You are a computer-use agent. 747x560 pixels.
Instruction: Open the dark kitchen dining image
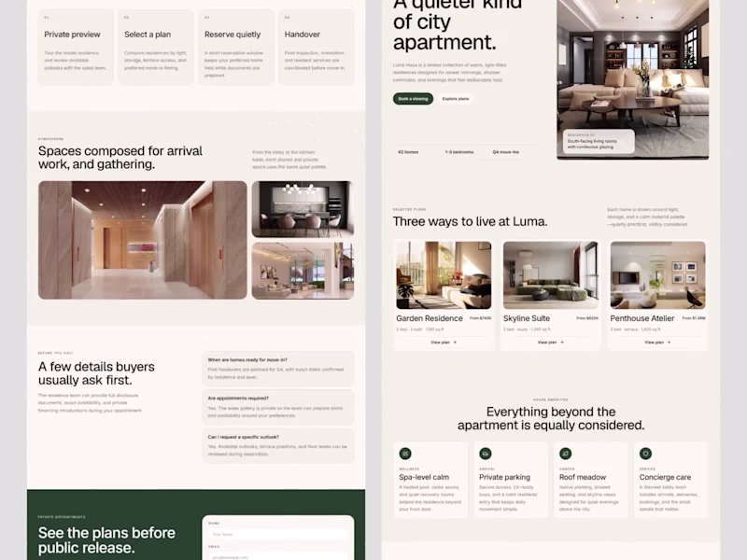pyautogui.click(x=303, y=209)
